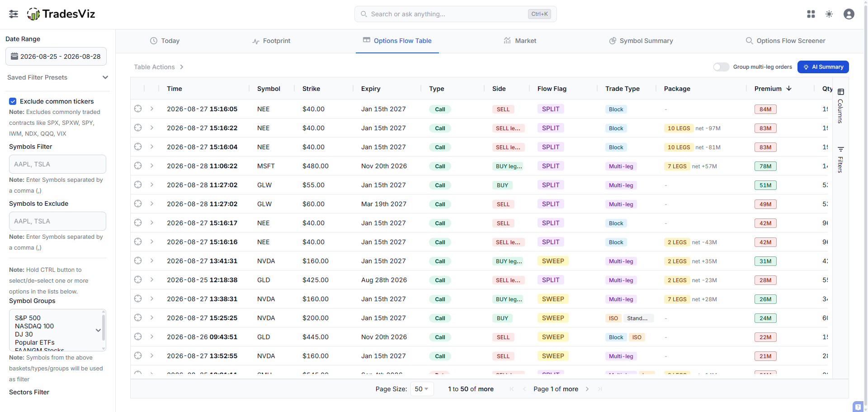Select S&P 500 in Symbol Groups
The image size is (868, 412).
click(x=28, y=318)
